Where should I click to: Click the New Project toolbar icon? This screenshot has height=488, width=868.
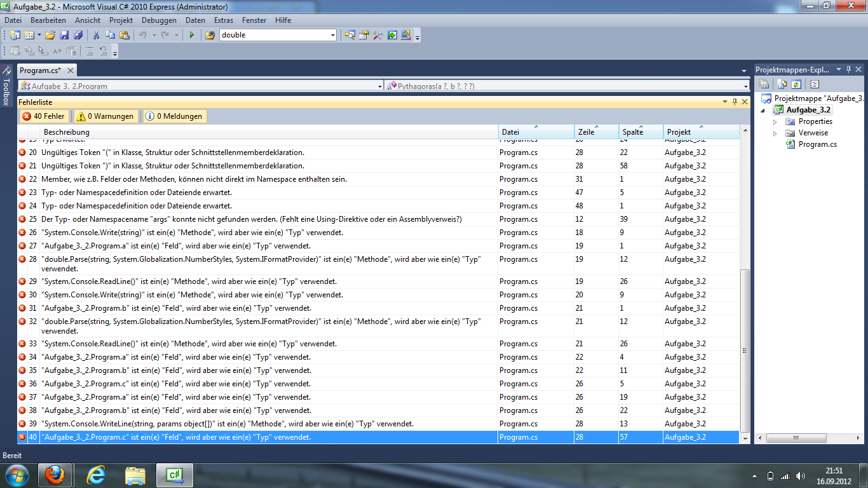(x=15, y=35)
